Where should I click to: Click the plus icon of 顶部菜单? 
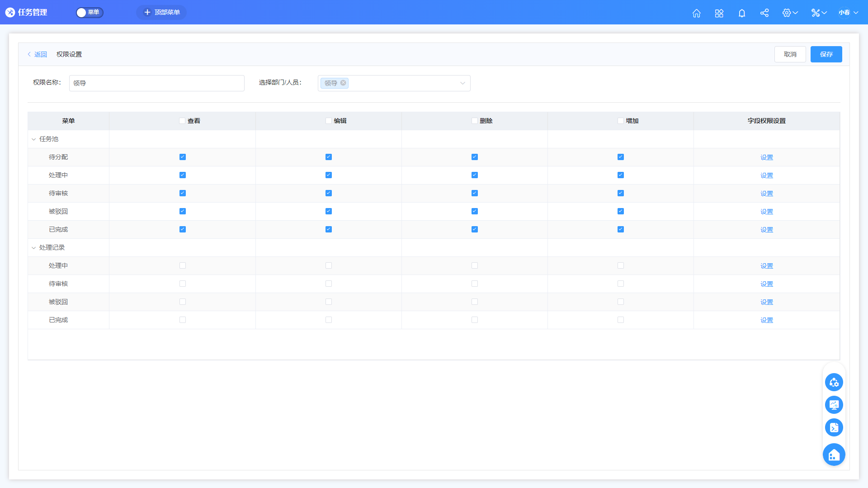coord(147,12)
